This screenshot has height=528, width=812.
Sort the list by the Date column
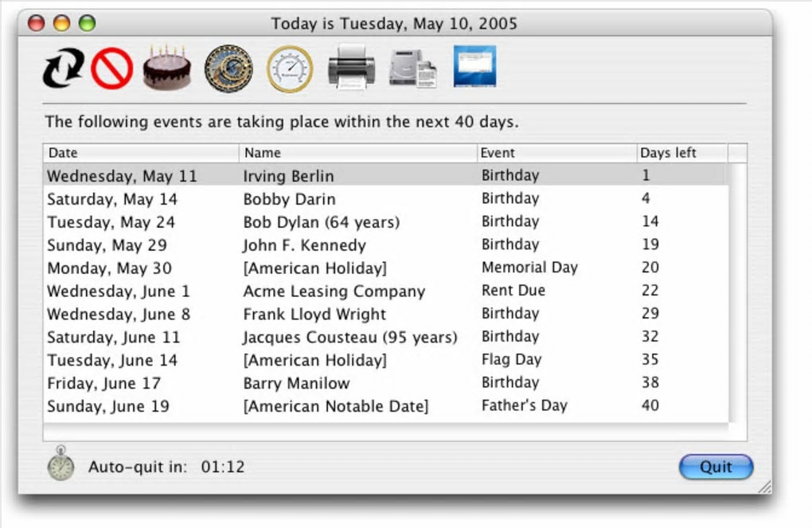[141, 153]
